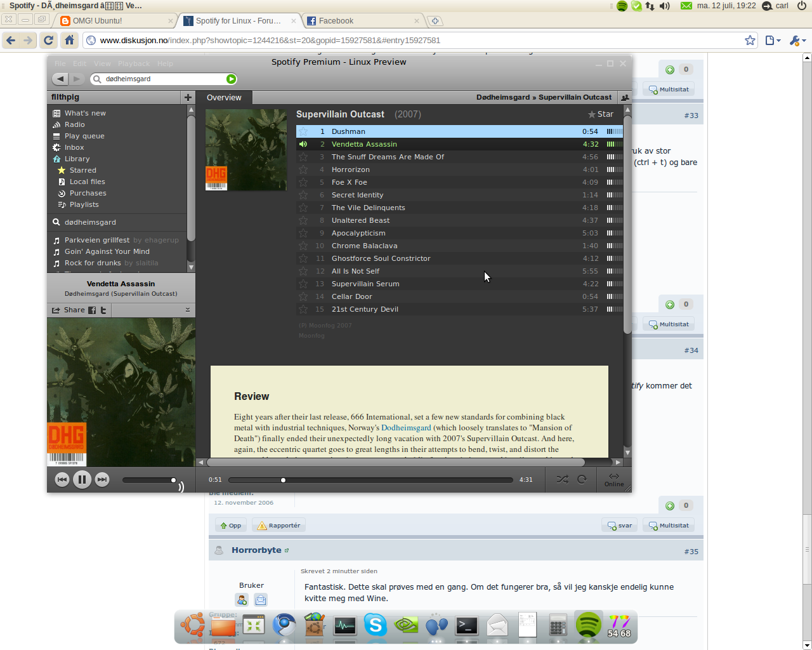Open Library in sidebar

coord(77,159)
